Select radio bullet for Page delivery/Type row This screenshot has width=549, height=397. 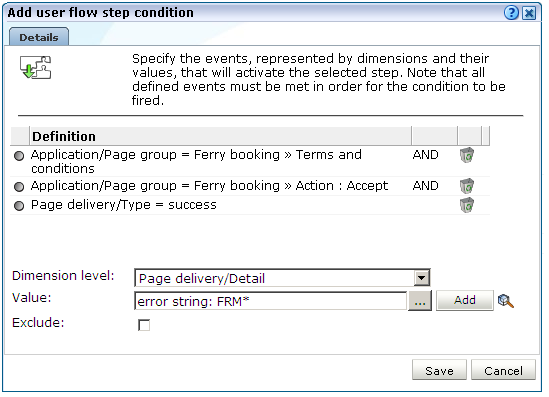pos(19,206)
